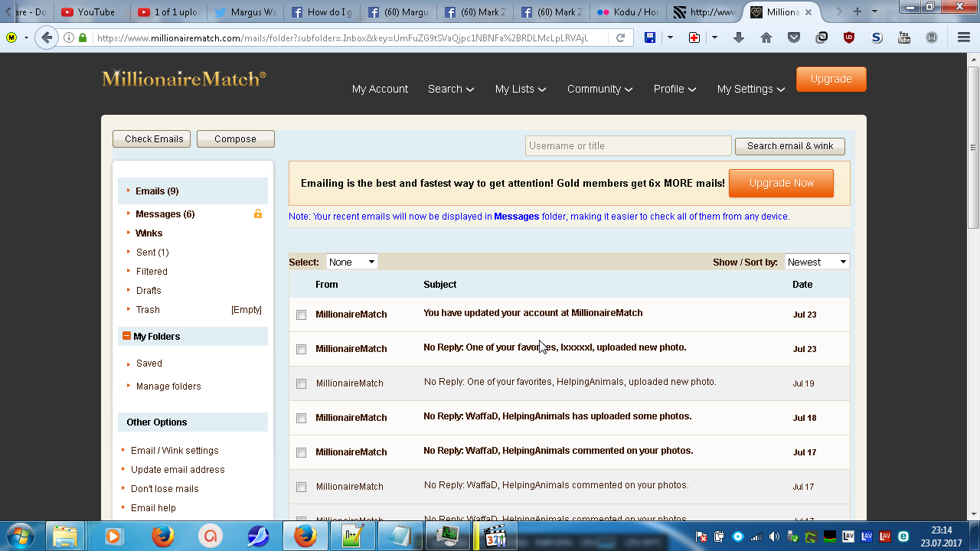This screenshot has height=551, width=980.
Task: Click the orange Upgrade button
Action: 831,79
